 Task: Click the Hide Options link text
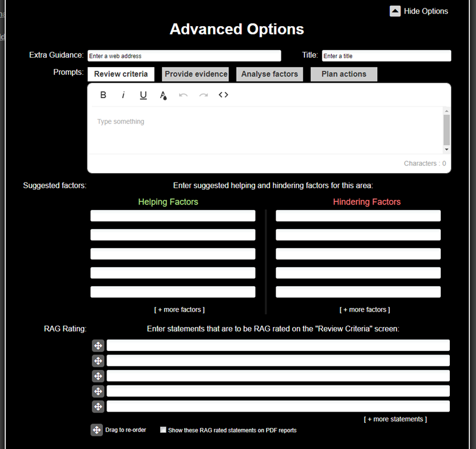[x=426, y=11]
